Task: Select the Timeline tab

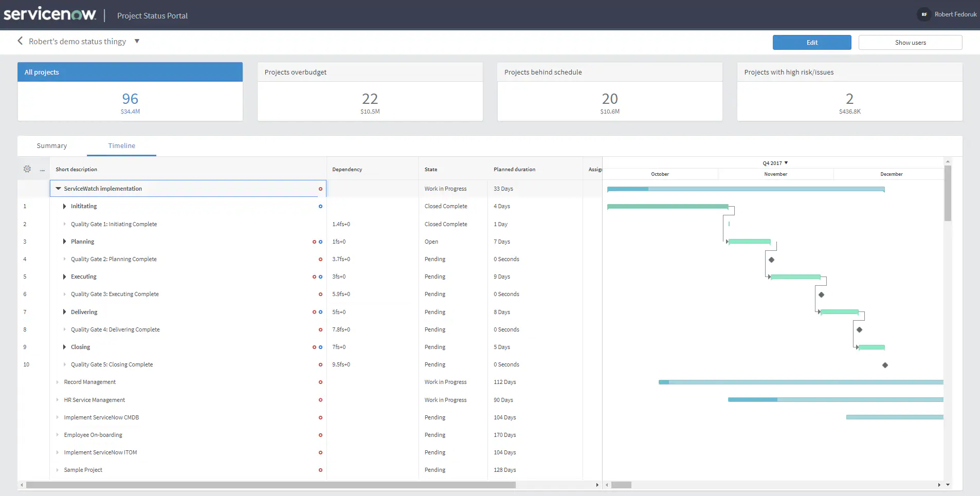Action: (x=121, y=146)
